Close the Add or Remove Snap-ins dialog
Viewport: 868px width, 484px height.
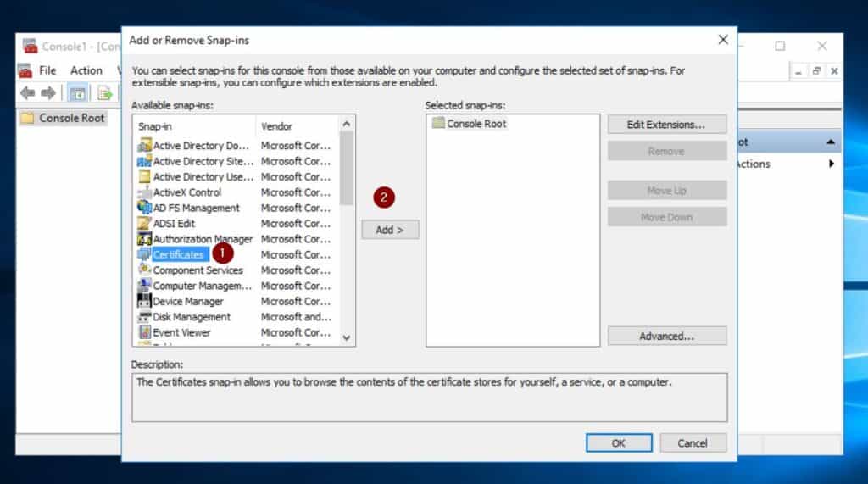tap(723, 40)
